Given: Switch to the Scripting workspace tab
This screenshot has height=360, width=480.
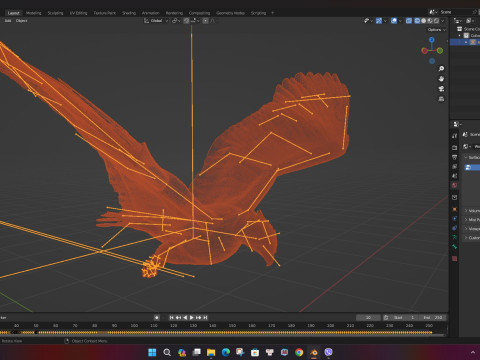Looking at the screenshot, I should (258, 13).
